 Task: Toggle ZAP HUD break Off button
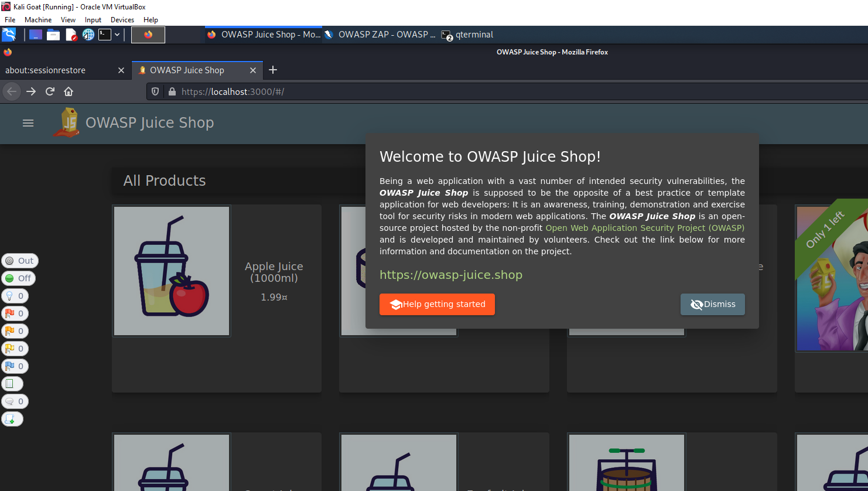tap(19, 278)
